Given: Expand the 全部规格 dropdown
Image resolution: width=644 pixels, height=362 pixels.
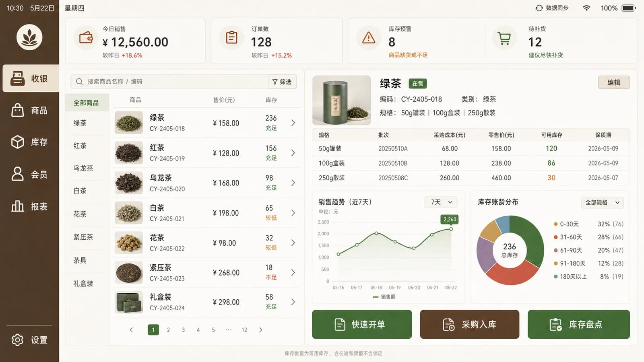Looking at the screenshot, I should coord(602,202).
